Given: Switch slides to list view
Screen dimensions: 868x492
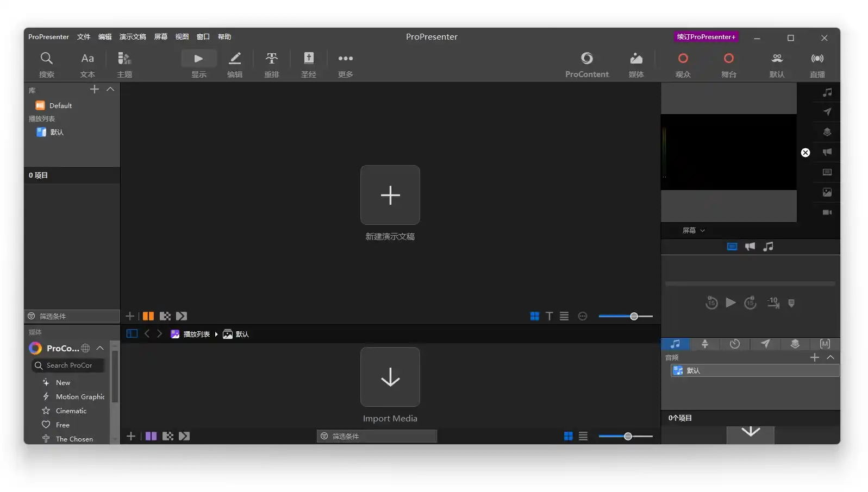Looking at the screenshot, I should [564, 316].
